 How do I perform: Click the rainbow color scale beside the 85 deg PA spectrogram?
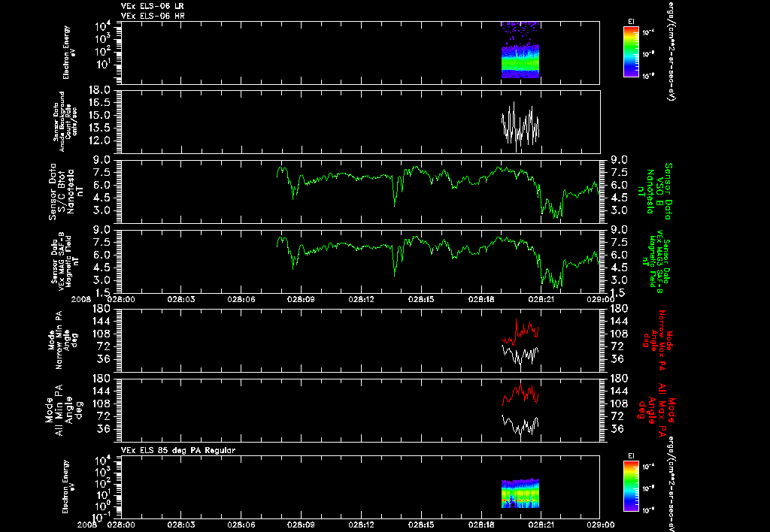tap(631, 486)
